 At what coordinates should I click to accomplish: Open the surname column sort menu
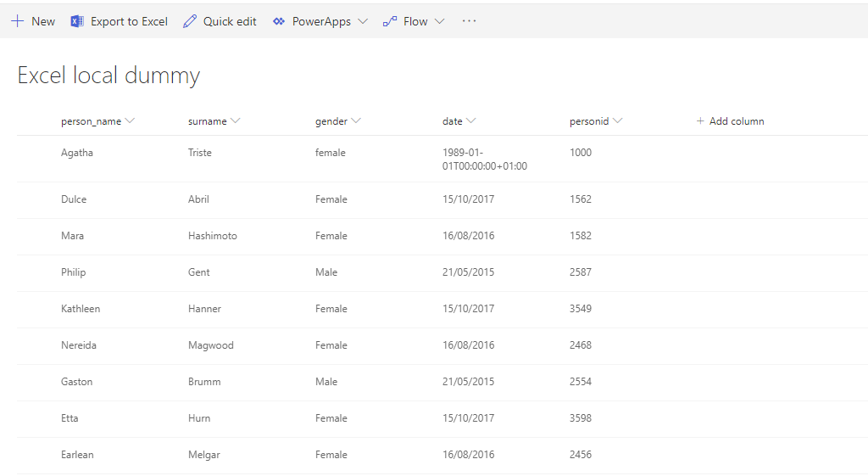tap(236, 121)
